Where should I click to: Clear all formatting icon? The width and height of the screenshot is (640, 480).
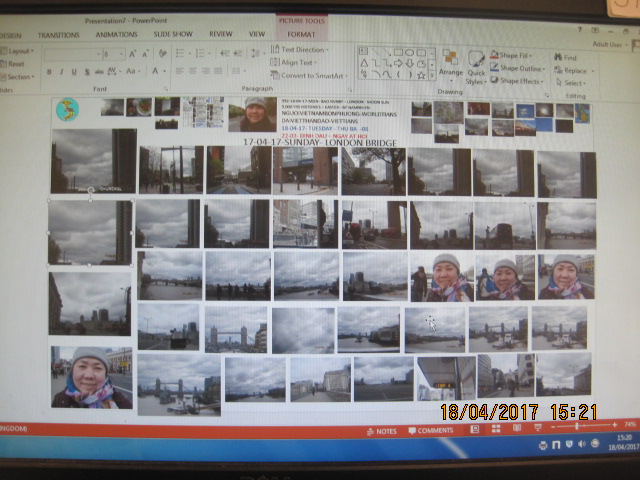point(162,53)
